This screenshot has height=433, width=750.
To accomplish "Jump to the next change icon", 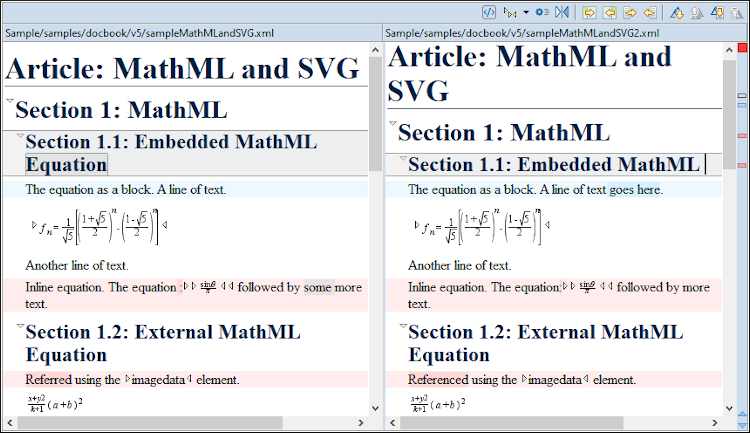I will point(717,13).
